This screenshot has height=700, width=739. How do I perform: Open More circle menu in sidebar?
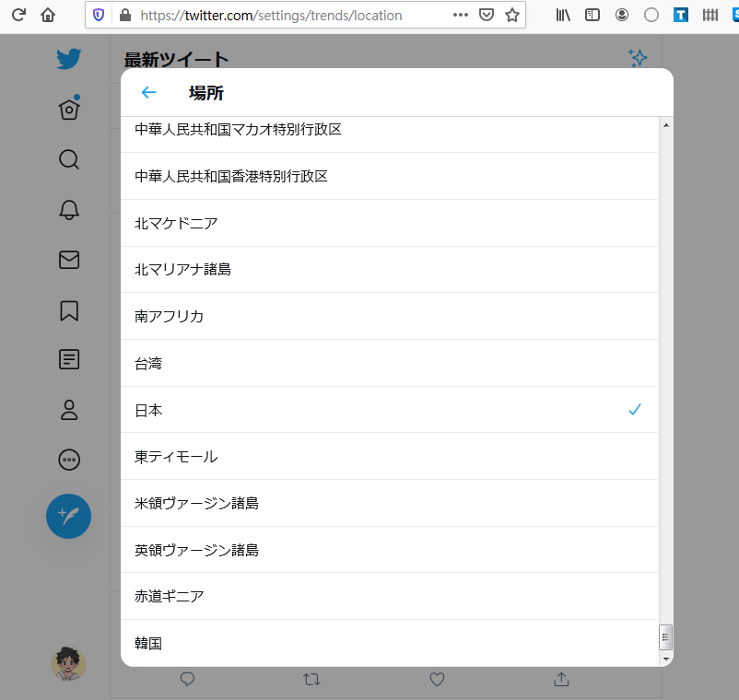[69, 460]
